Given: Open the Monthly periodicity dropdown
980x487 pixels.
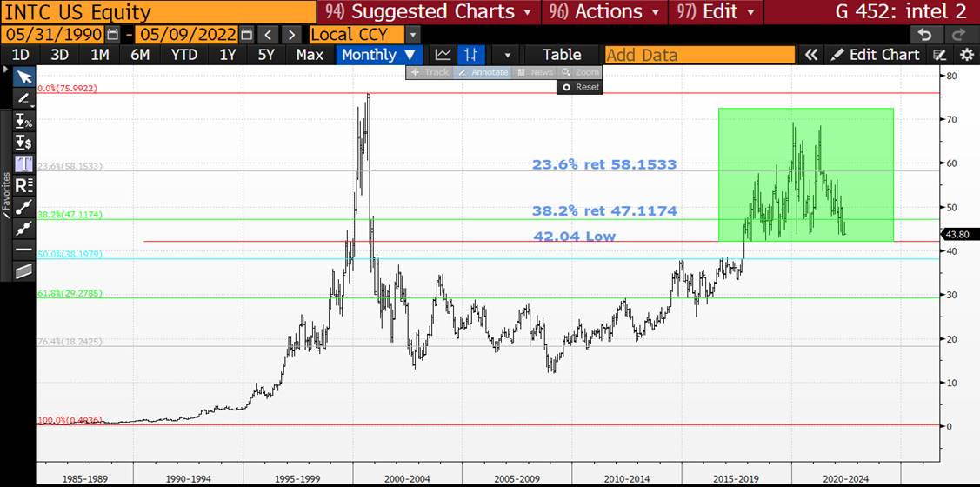Looking at the screenshot, I should pos(379,55).
